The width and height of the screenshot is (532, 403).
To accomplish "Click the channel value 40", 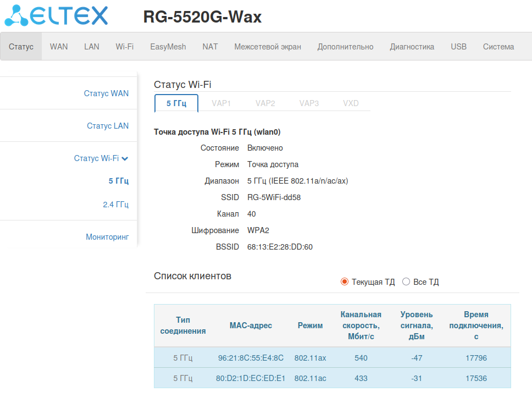I will click(251, 214).
